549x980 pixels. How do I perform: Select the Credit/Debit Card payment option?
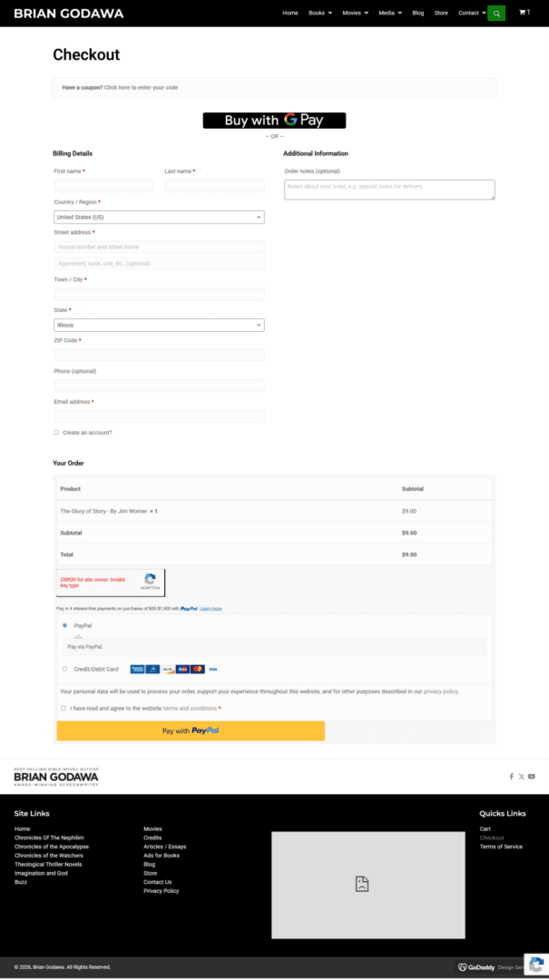64,669
